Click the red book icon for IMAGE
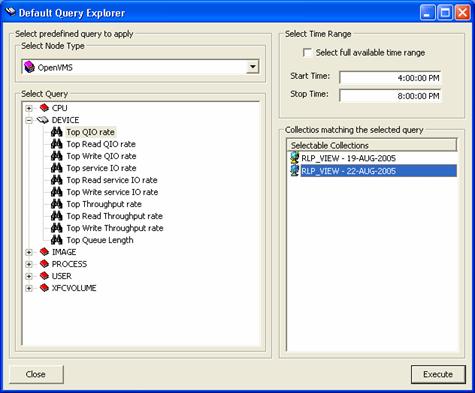This screenshot has width=475, height=393. tap(44, 252)
